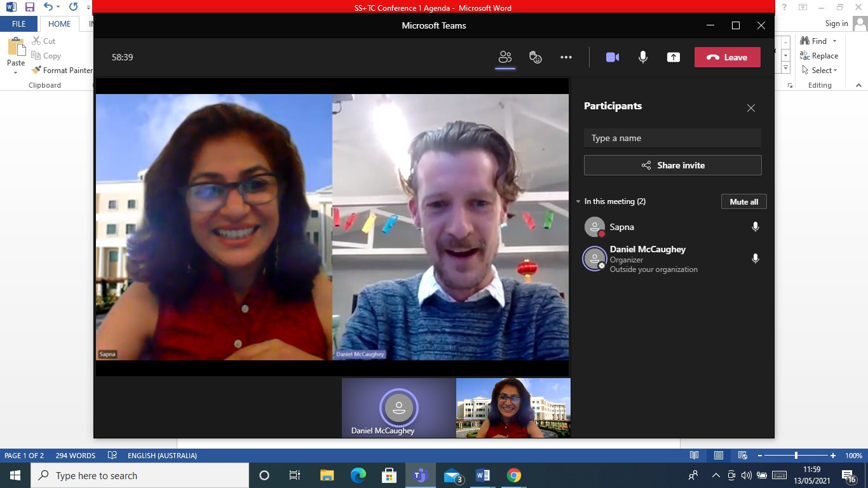Open the FILE tab in Word
This screenshot has height=488, width=868.
point(19,24)
